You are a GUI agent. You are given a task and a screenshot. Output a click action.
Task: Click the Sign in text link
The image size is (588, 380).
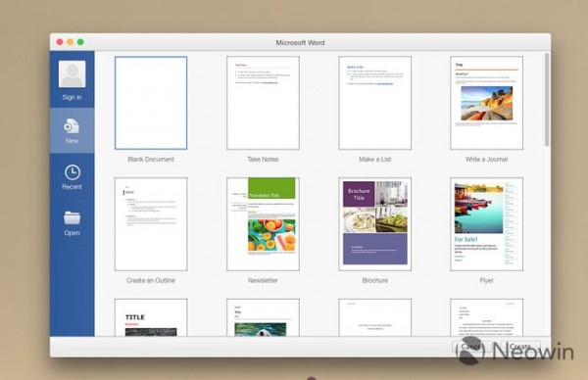(x=72, y=97)
